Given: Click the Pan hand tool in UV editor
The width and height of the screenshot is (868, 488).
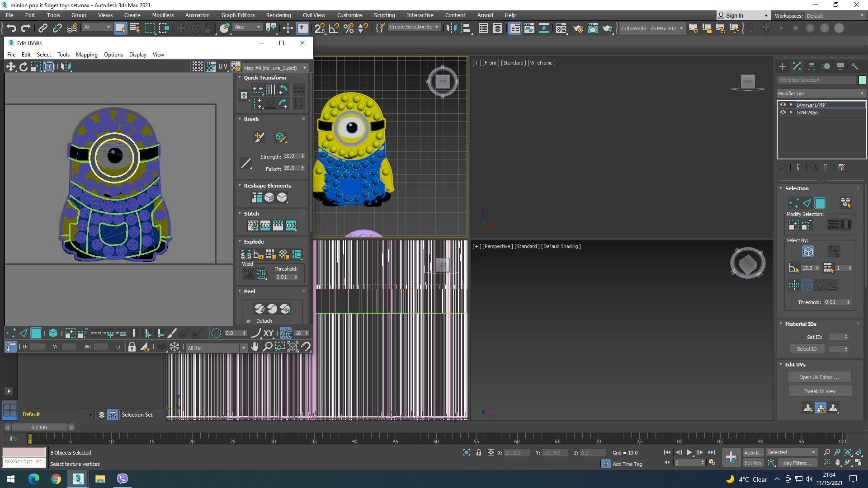Looking at the screenshot, I should [255, 347].
